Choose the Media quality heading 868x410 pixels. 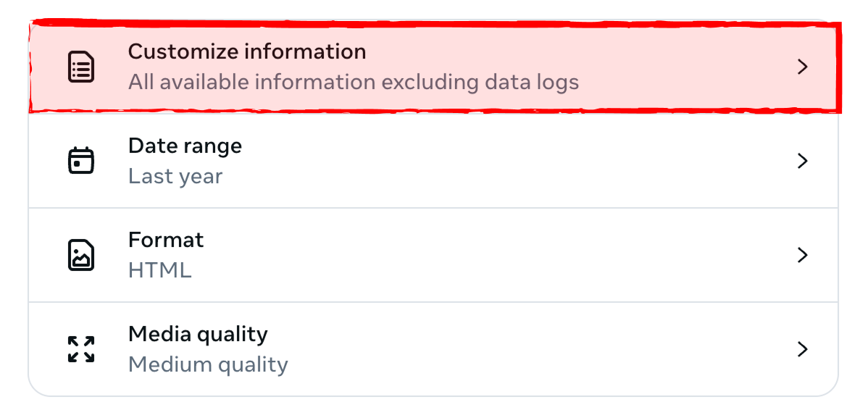[198, 334]
